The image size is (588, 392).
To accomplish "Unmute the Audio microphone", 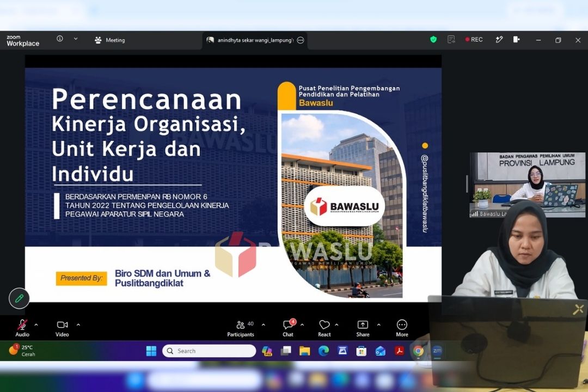I will pyautogui.click(x=22, y=328).
